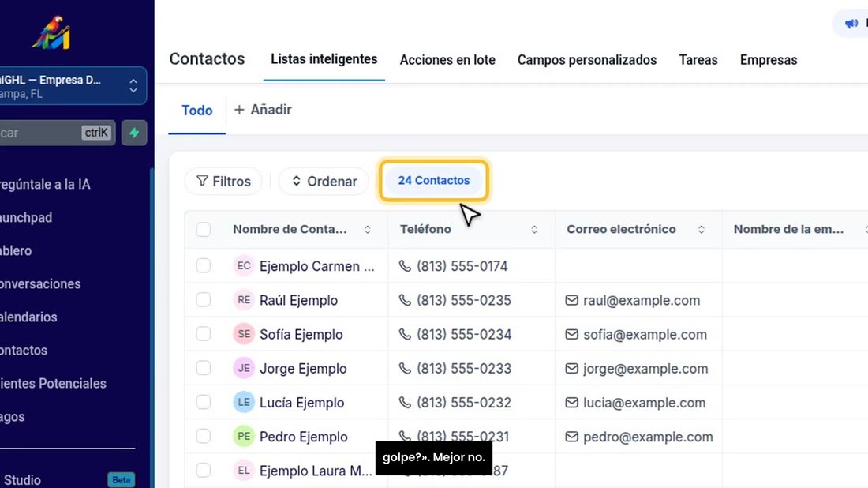Go to the Tareas tab
This screenshot has height=488, width=868.
[698, 60]
